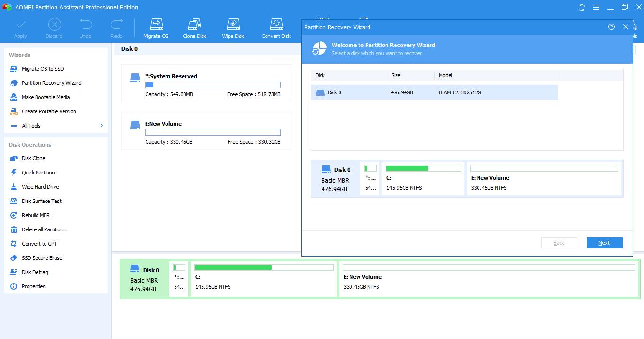The image size is (644, 339).
Task: Click the Redo toolbar icon
Action: coord(117,28)
